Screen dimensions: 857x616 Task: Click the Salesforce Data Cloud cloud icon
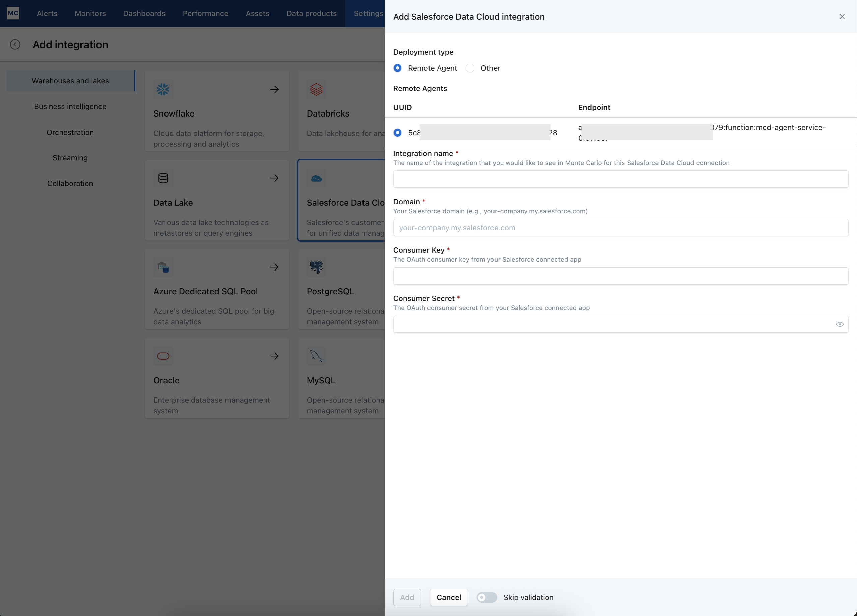316,178
